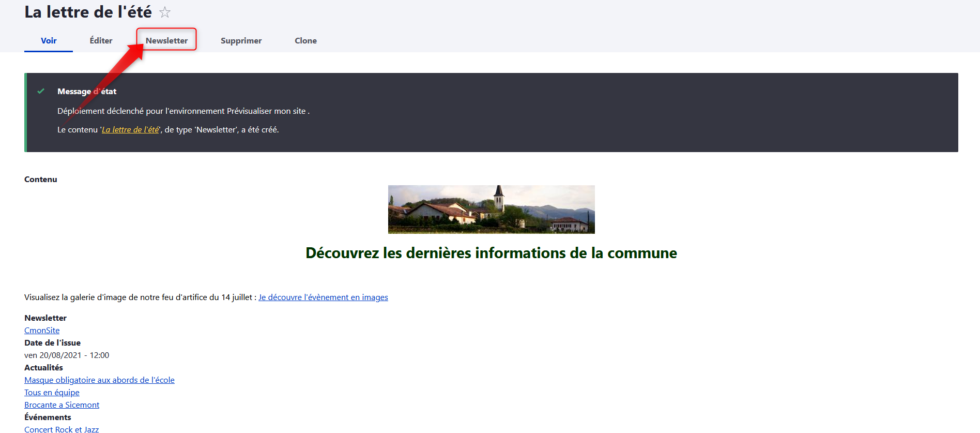Open 'Masque obligatoire aux abords de l'école'
The width and height of the screenshot is (980, 433).
99,380
